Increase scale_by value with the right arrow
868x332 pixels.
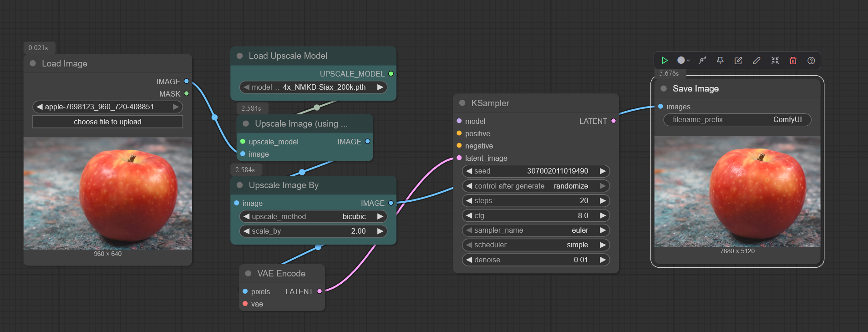coord(380,231)
